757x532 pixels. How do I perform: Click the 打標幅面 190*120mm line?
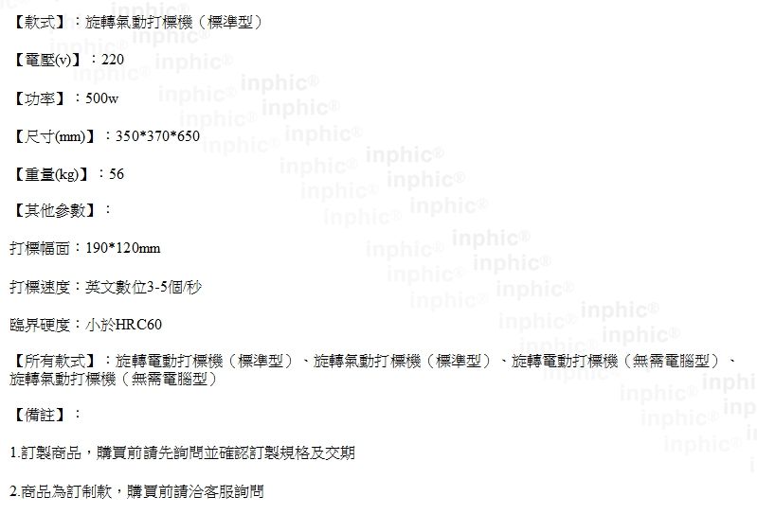click(85, 248)
